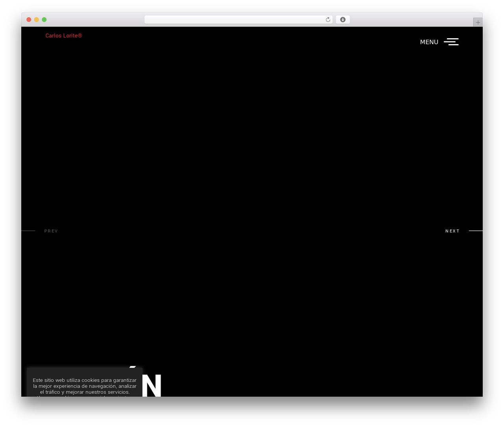Close the window with the red button
The width and height of the screenshot is (504, 427).
29,20
